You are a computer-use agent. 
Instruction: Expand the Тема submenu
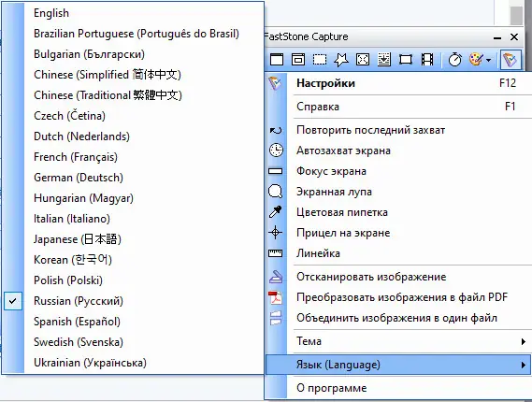coord(398,341)
